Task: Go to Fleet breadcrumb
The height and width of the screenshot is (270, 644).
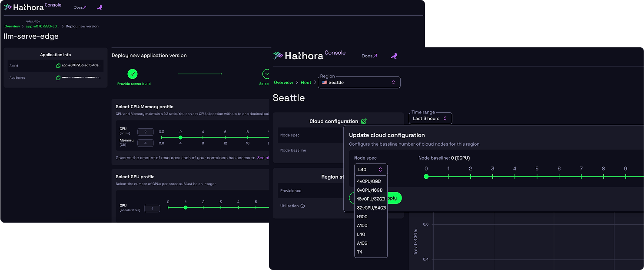Action: pyautogui.click(x=306, y=83)
